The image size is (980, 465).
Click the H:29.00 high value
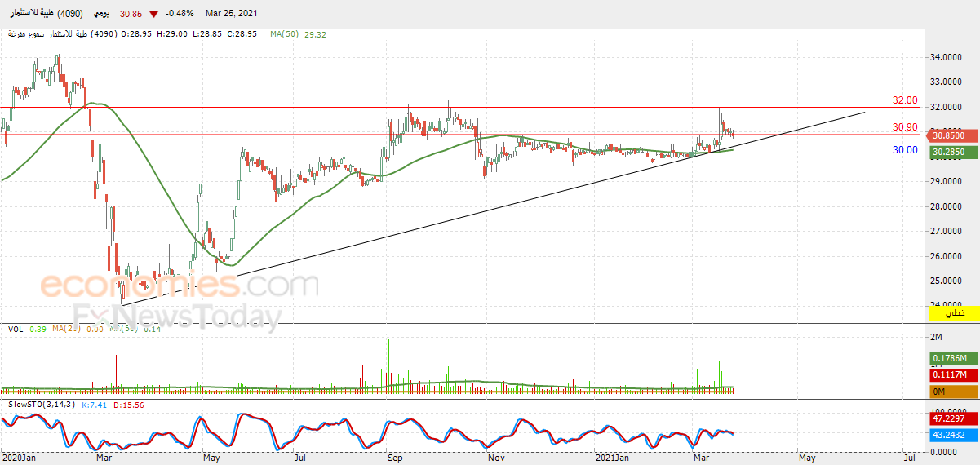(173, 34)
